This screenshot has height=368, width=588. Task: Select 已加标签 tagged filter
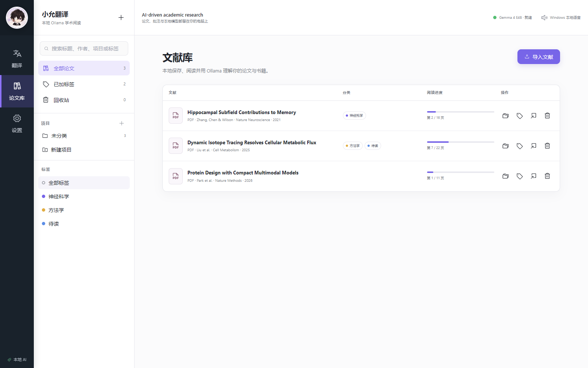coord(84,84)
